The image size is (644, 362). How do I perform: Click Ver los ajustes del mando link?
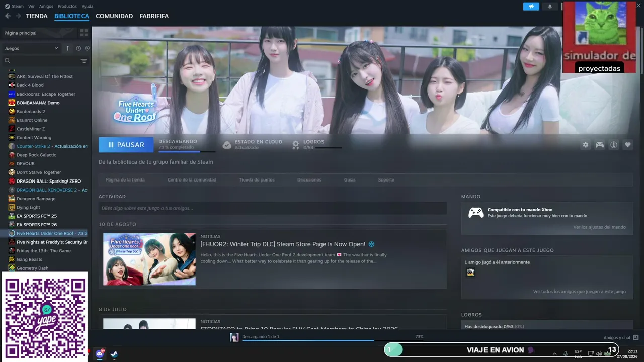(600, 227)
